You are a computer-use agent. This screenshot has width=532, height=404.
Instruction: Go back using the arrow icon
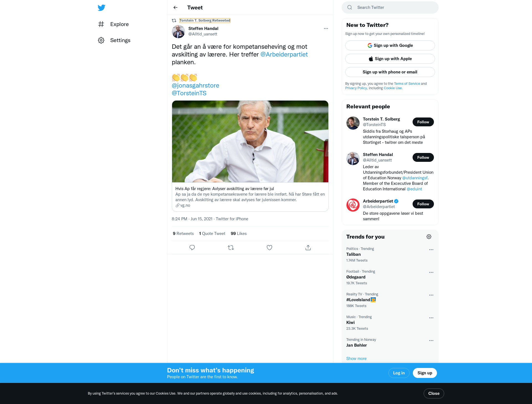point(175,7)
